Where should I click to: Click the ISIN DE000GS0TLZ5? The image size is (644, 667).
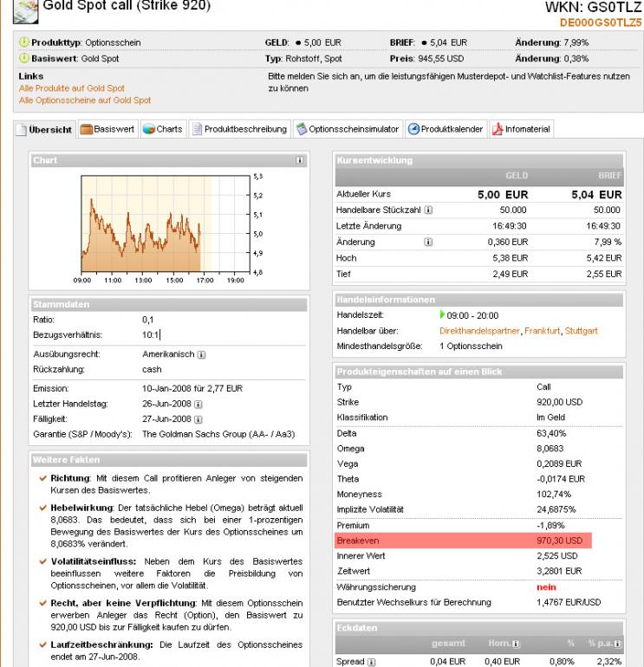pyautogui.click(x=600, y=23)
